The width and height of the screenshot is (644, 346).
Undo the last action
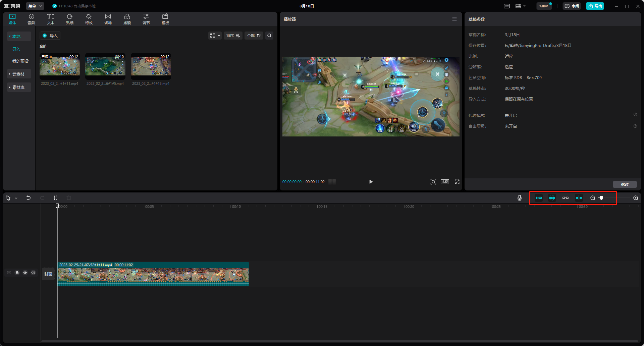(x=29, y=198)
